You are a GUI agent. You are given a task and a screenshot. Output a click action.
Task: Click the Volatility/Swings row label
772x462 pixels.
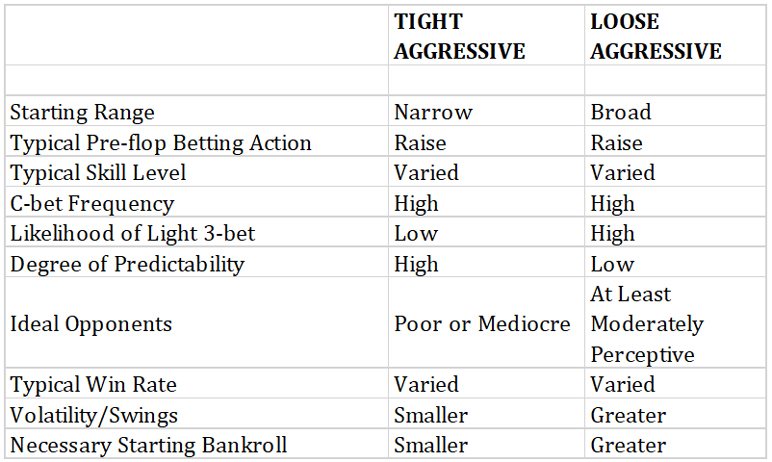(91, 415)
